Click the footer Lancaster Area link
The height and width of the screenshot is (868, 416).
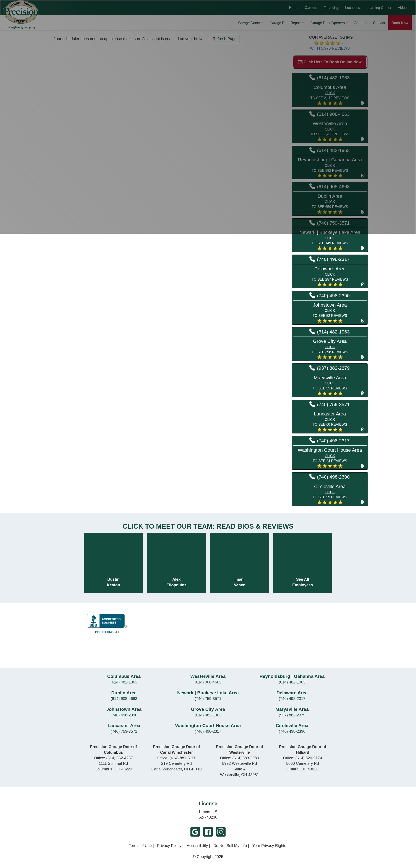(x=124, y=726)
